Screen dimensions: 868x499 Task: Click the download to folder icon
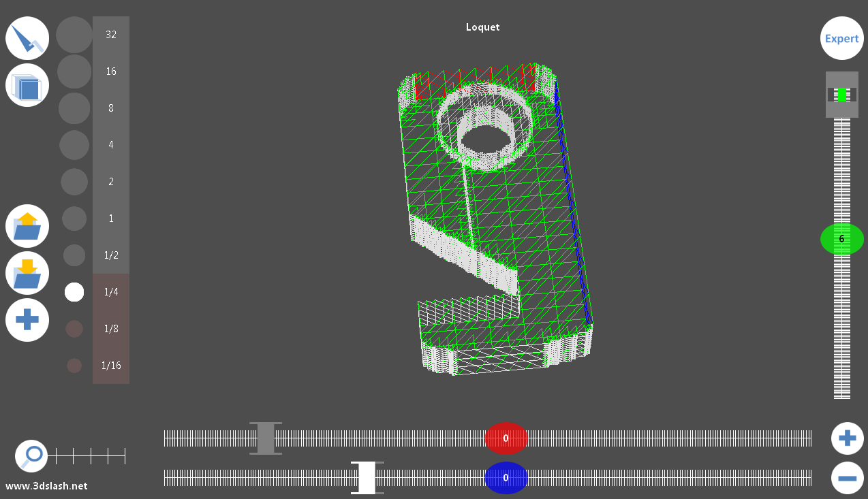coord(27,273)
